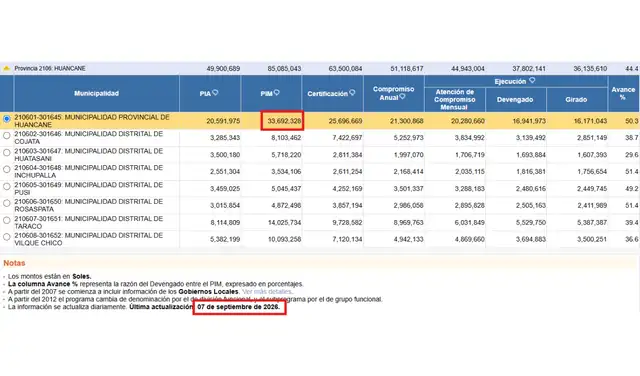Click the PIM column header
Screen dimensions: 640x376
(271, 93)
